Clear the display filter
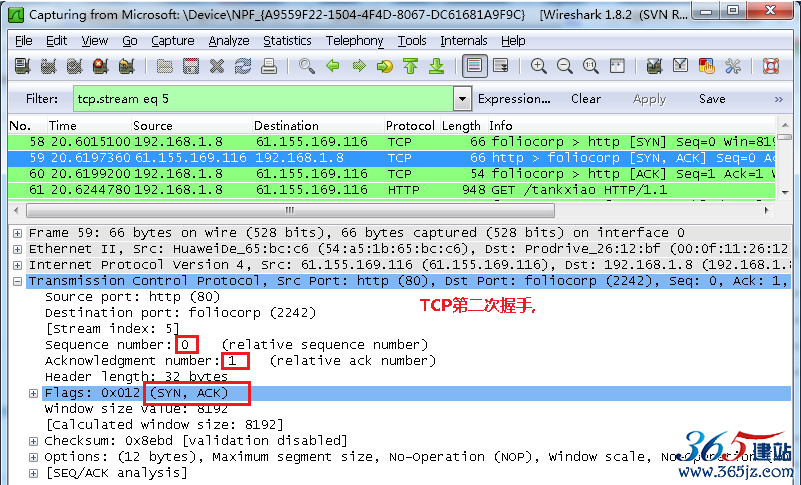The height and width of the screenshot is (485, 801). 586,99
